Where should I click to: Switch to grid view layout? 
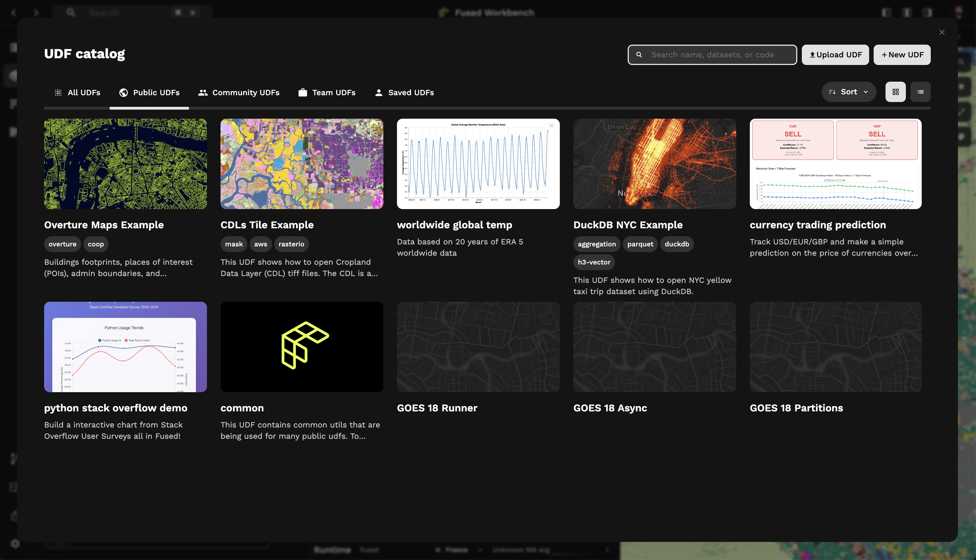(896, 92)
